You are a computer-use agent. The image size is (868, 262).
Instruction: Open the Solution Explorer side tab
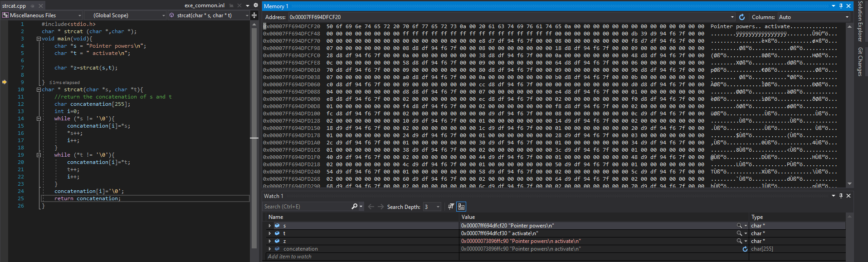860,21
